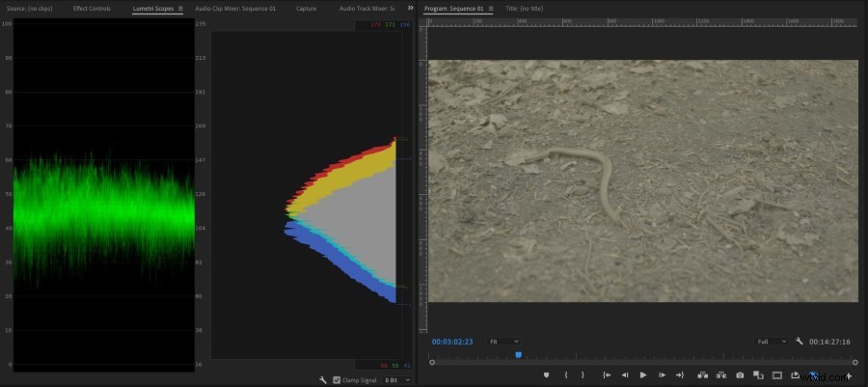Viewport: 868px width, 387px height.
Task: Open the Audio Clip Mixer: Sequence 01 tab
Action: 235,9
